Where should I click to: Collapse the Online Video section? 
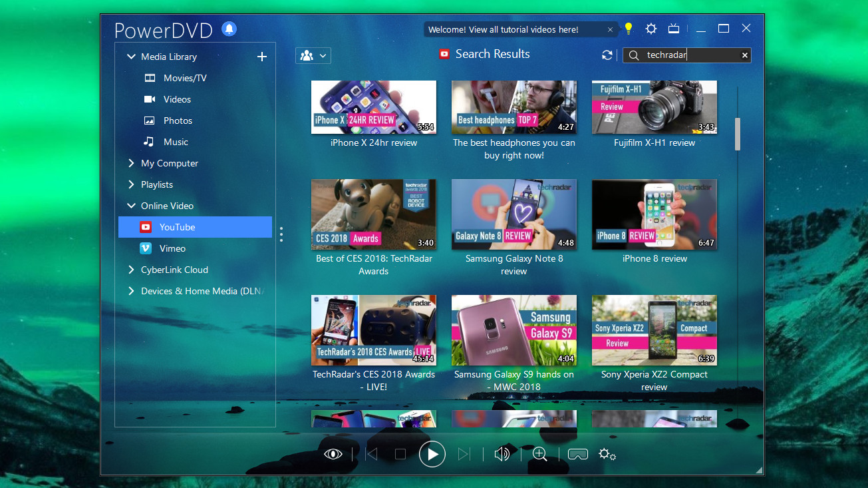click(131, 206)
